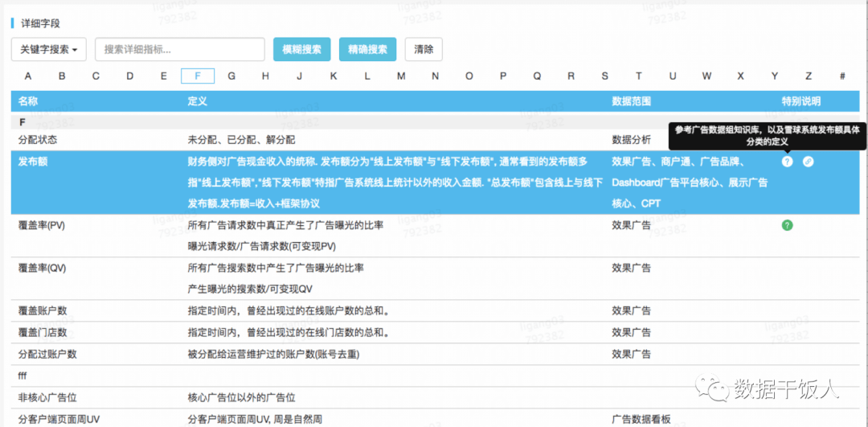The image size is (868, 427).
Task: Choose letter Z in the alphabet filter
Action: click(x=809, y=76)
